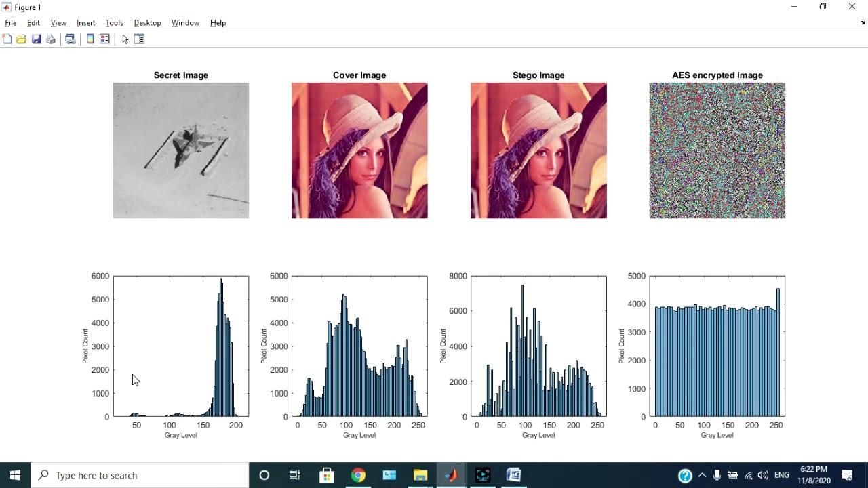Viewport: 868px width, 488px height.
Task: Print the figure using the printer icon
Action: pos(51,39)
